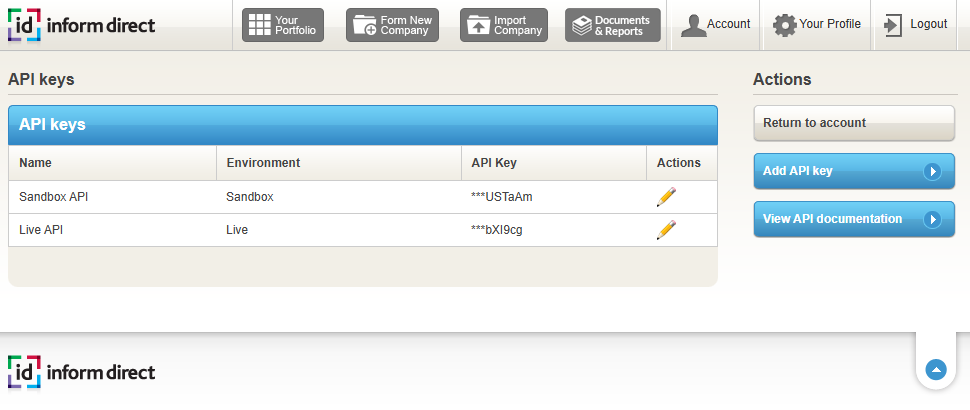Click the Inform Direct logo in header

point(82,25)
